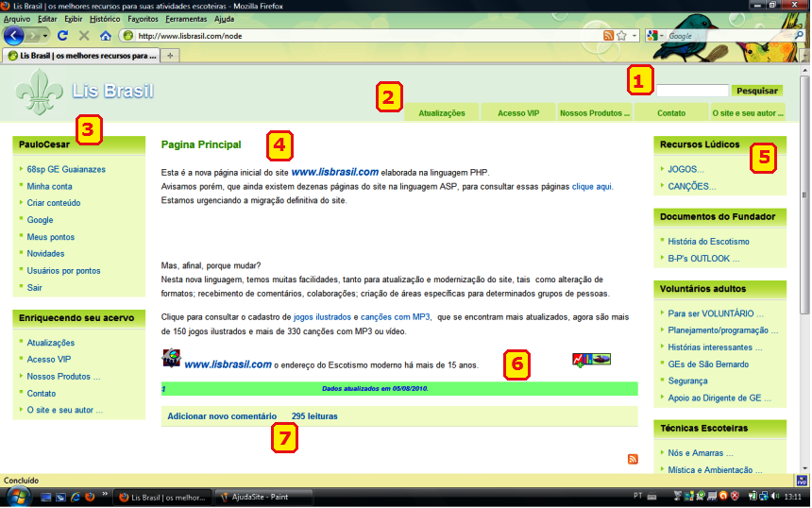
Task: Click the orange RSS icon below comments
Action: click(633, 459)
